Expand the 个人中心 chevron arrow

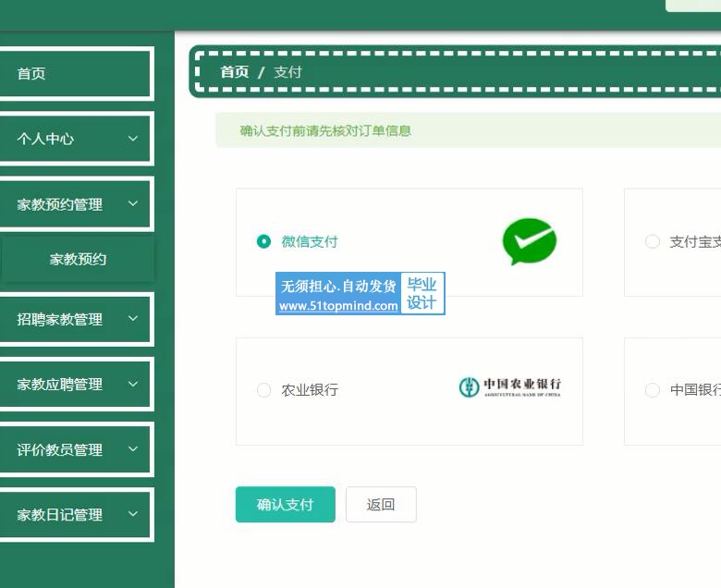(x=133, y=139)
